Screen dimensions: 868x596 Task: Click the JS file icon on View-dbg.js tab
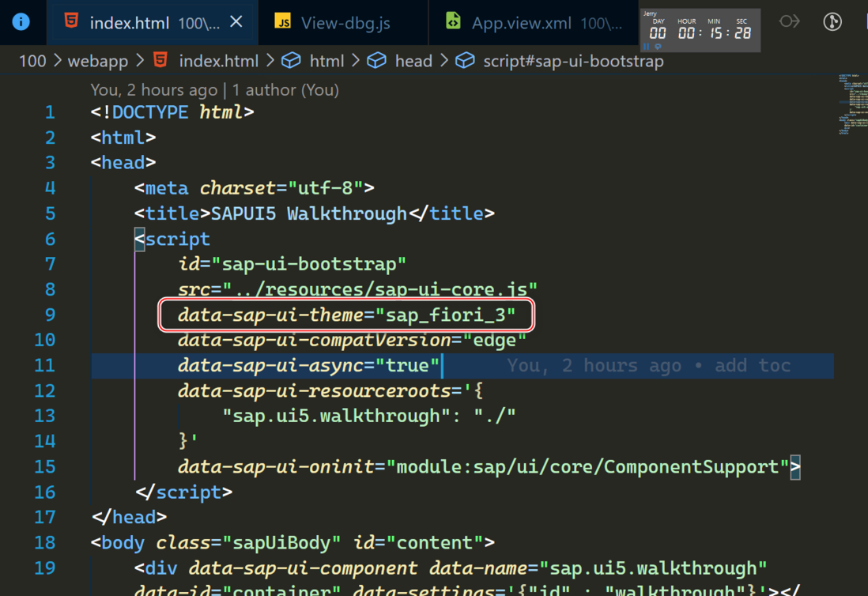tap(283, 21)
